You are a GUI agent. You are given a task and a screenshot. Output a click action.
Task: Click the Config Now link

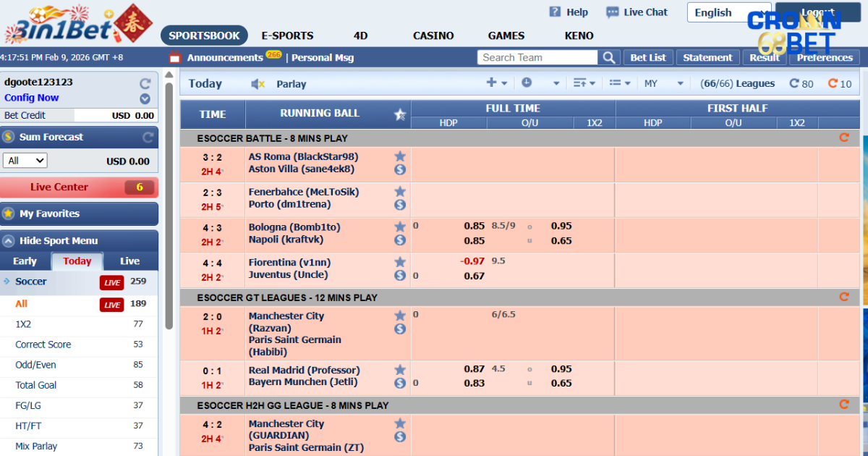coord(32,98)
